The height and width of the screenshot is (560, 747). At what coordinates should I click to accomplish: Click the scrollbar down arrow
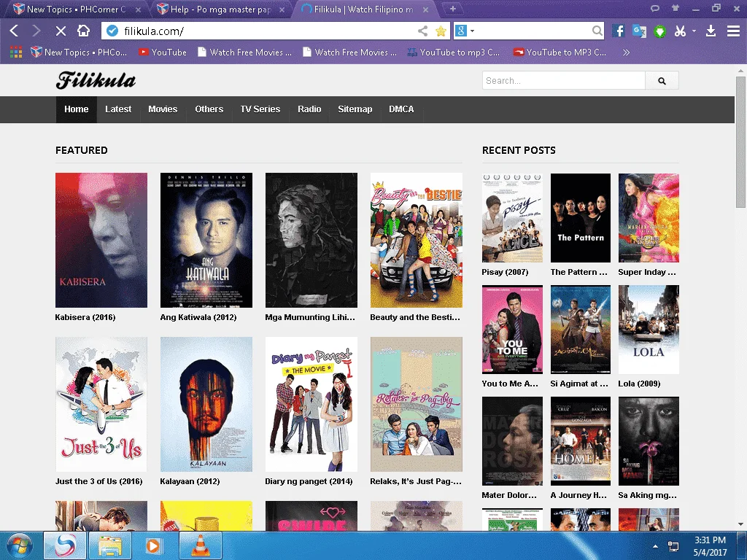(740, 524)
